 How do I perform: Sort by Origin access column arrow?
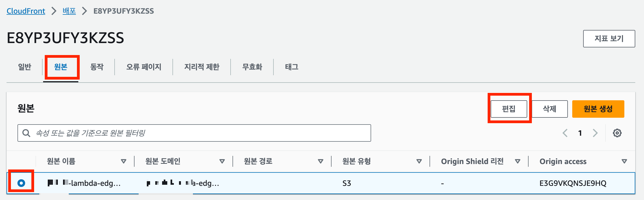(624, 161)
